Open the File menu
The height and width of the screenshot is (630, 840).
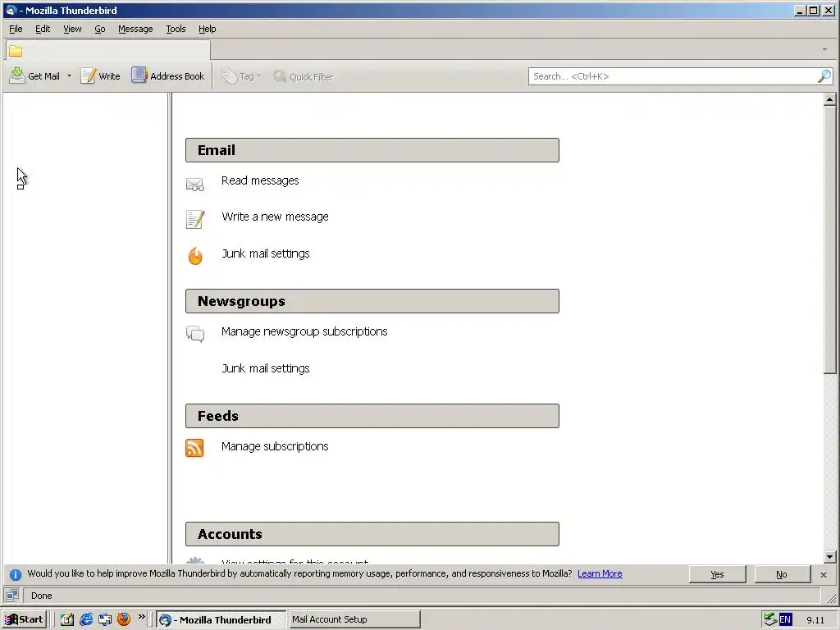click(x=16, y=29)
